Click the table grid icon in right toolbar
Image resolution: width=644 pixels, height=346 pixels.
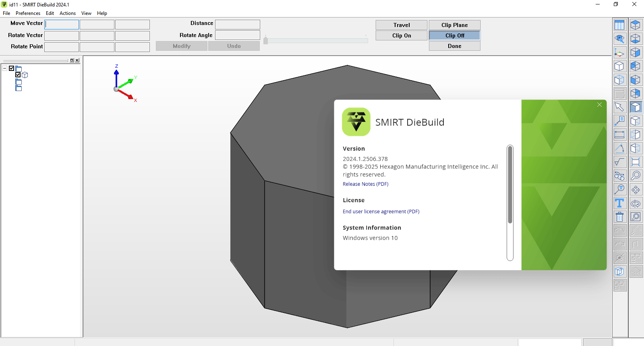click(619, 25)
